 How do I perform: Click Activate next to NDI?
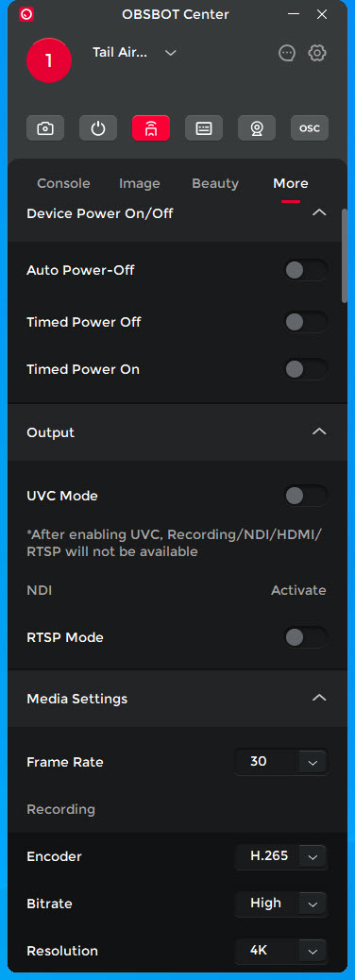[x=298, y=590]
